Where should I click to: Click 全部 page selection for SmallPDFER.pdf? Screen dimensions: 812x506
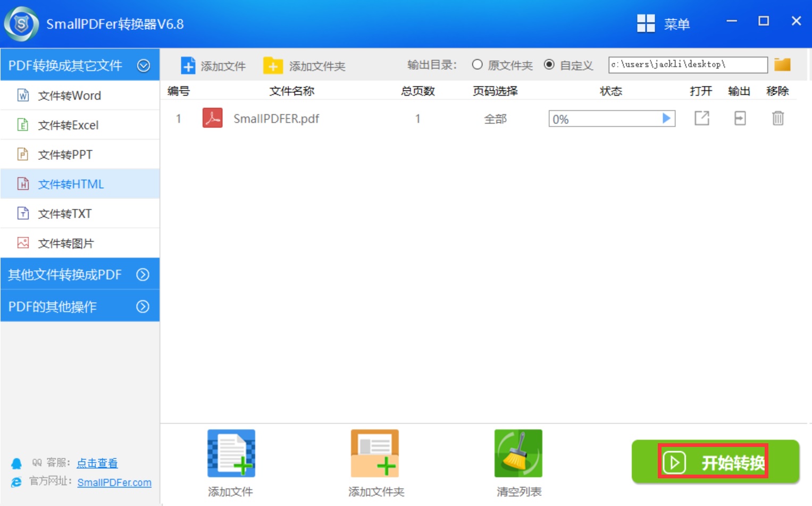[495, 119]
